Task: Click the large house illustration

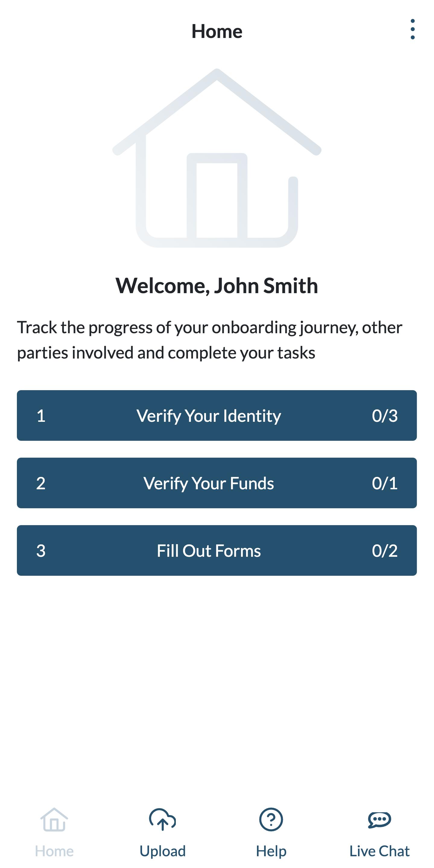Action: click(x=217, y=158)
